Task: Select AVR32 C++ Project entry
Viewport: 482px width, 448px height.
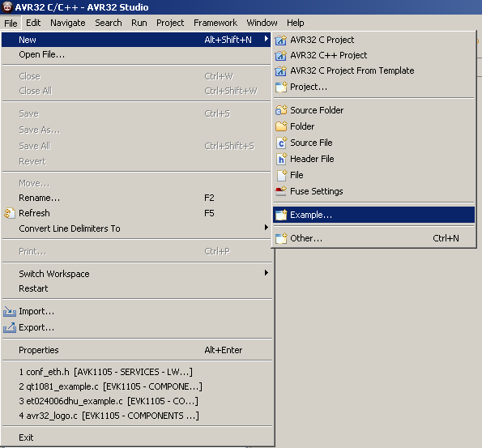Action: (373, 55)
